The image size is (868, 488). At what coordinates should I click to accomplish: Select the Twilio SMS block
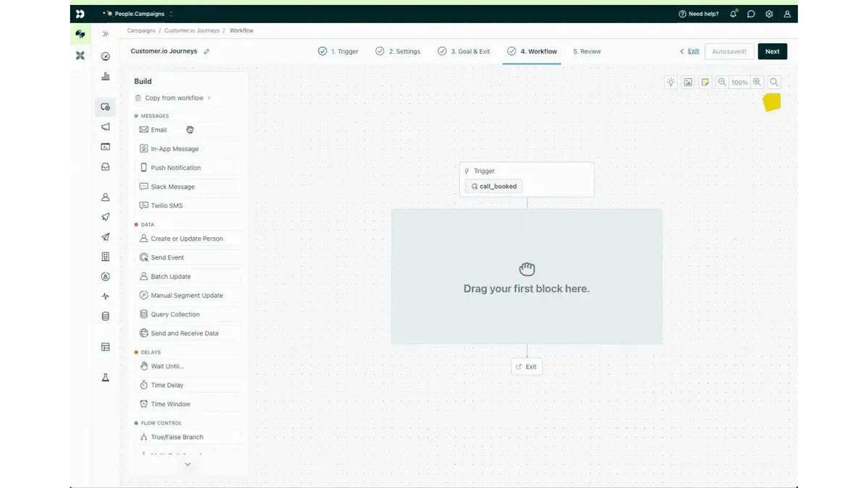click(x=188, y=205)
